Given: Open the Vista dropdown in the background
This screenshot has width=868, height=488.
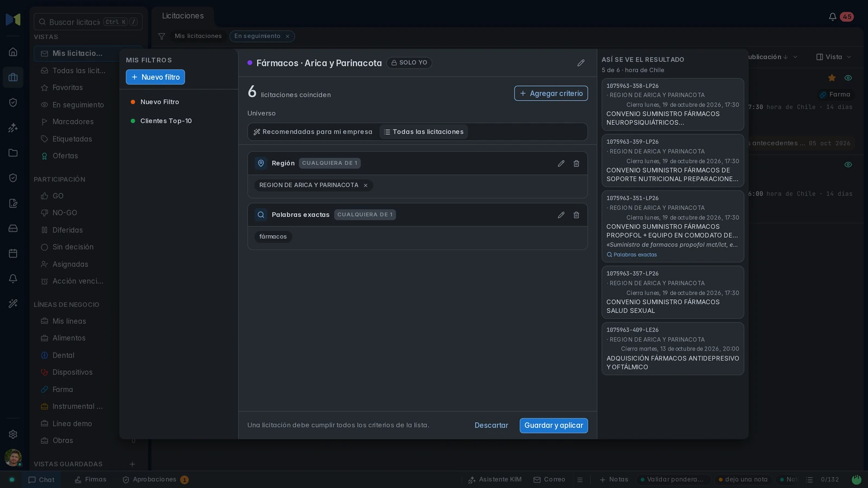Looking at the screenshot, I should [834, 57].
